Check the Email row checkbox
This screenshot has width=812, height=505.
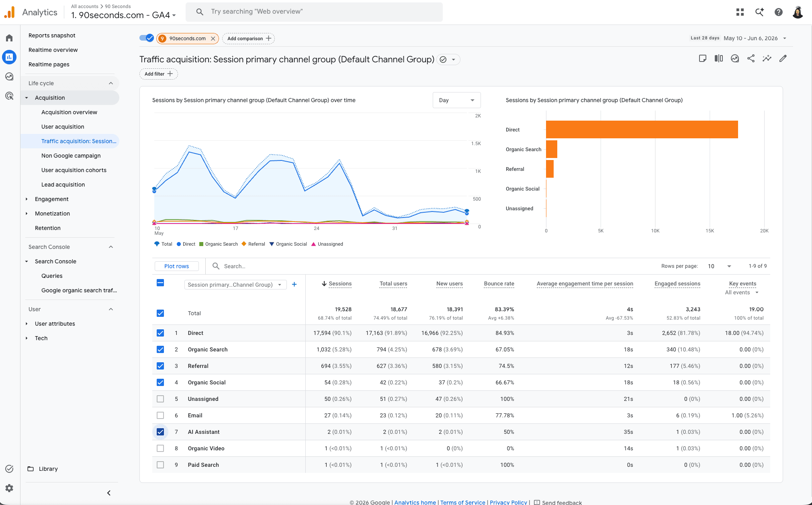click(160, 415)
